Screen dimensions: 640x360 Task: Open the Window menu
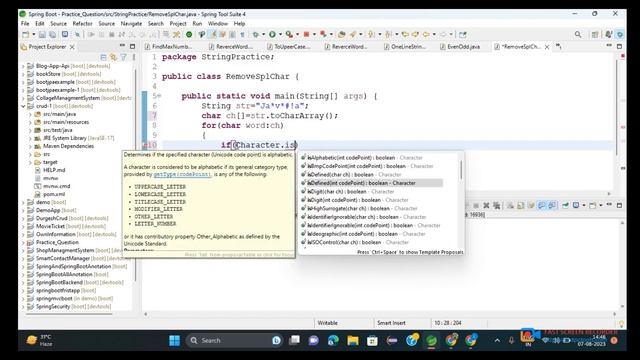click(x=218, y=24)
